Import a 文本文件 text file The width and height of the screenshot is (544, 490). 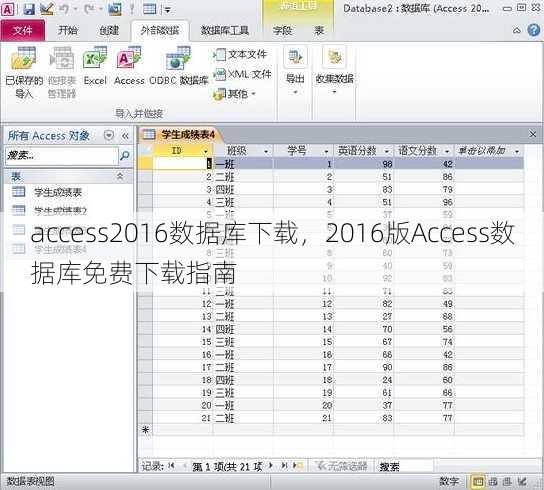pyautogui.click(x=240, y=54)
